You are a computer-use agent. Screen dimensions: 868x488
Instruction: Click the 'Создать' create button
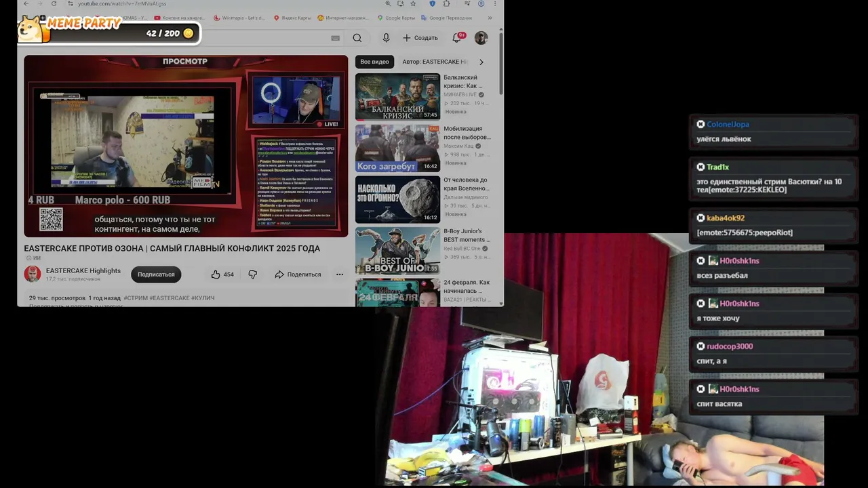[x=420, y=38]
